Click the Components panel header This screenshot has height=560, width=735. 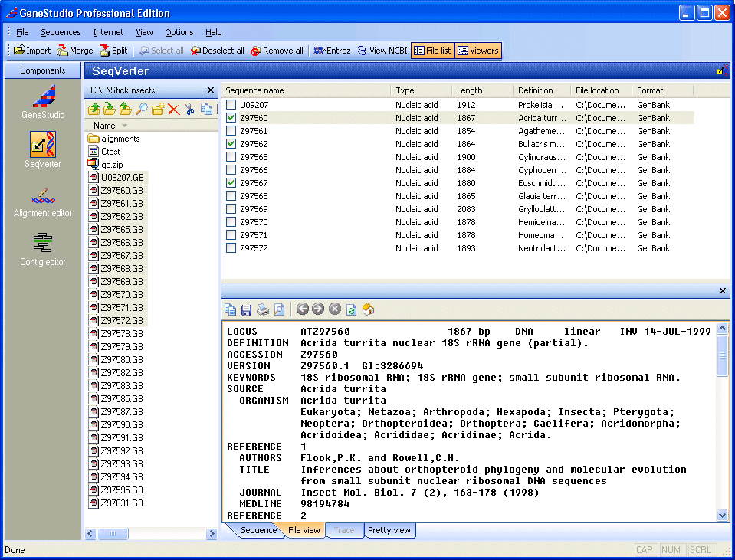(x=43, y=70)
